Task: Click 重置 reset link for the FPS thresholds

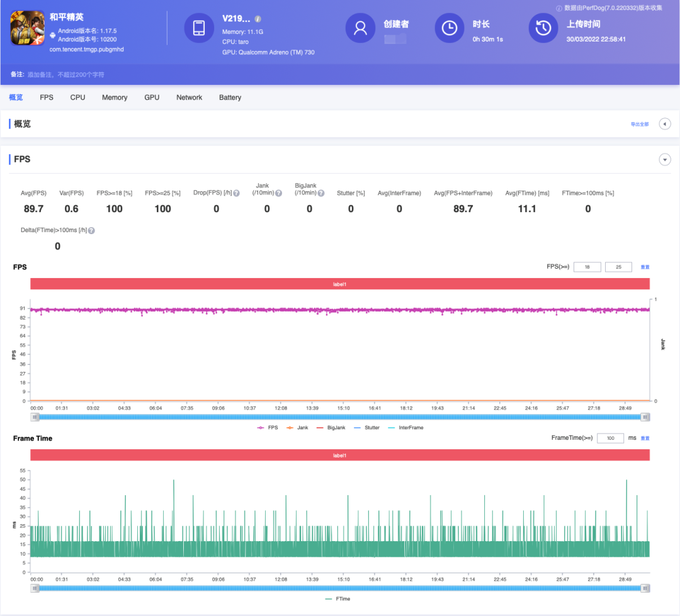Action: pyautogui.click(x=645, y=267)
